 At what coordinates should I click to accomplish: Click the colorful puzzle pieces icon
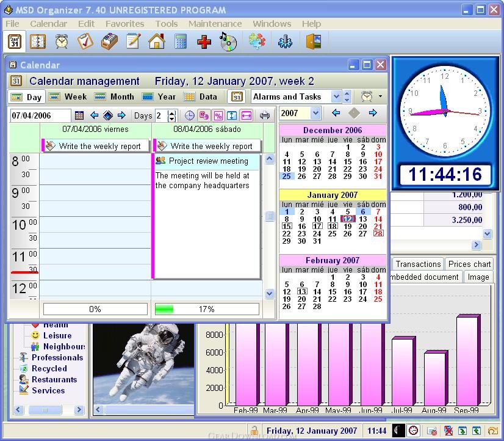click(257, 42)
